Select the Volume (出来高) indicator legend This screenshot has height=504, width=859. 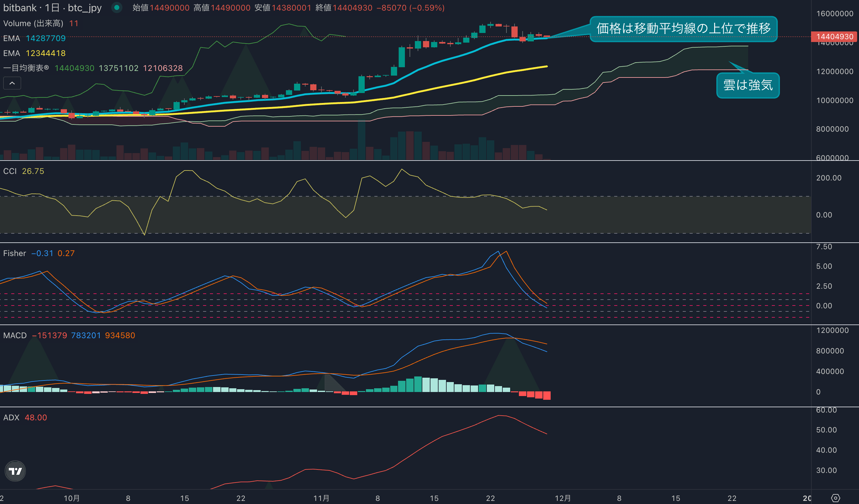click(33, 23)
